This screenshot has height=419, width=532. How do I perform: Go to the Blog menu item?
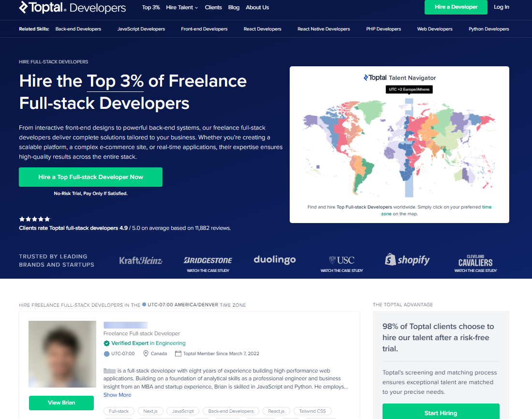coord(234,8)
